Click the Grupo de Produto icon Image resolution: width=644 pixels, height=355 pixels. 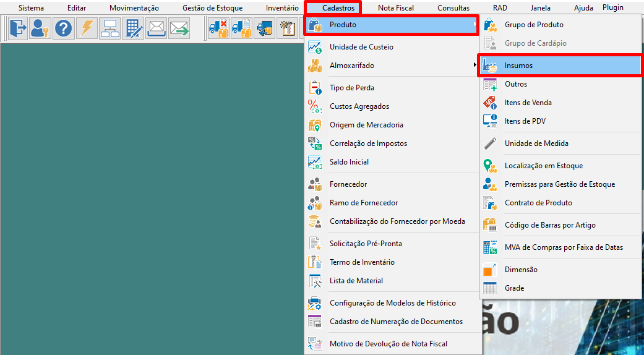pyautogui.click(x=490, y=25)
